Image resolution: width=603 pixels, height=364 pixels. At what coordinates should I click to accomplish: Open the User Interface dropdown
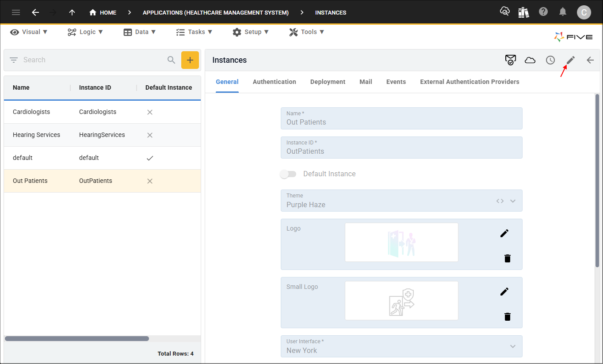click(513, 346)
